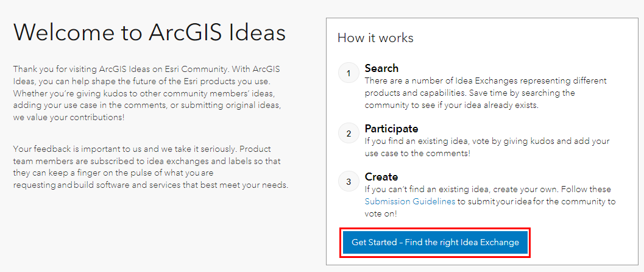Viewport: 644px width, 272px height.
Task: Click the words ArcGIS Ideas in first paragraph
Action: click(x=122, y=68)
